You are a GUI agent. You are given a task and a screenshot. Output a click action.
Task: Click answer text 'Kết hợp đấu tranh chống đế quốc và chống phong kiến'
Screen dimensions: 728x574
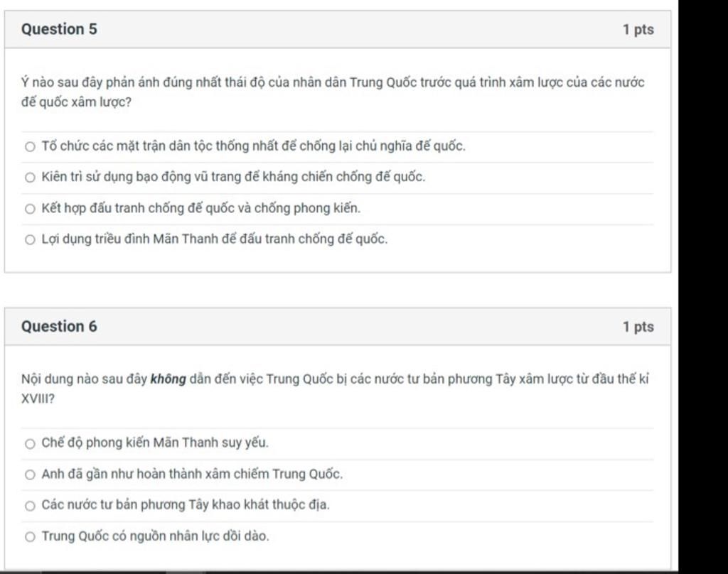pyautogui.click(x=201, y=208)
